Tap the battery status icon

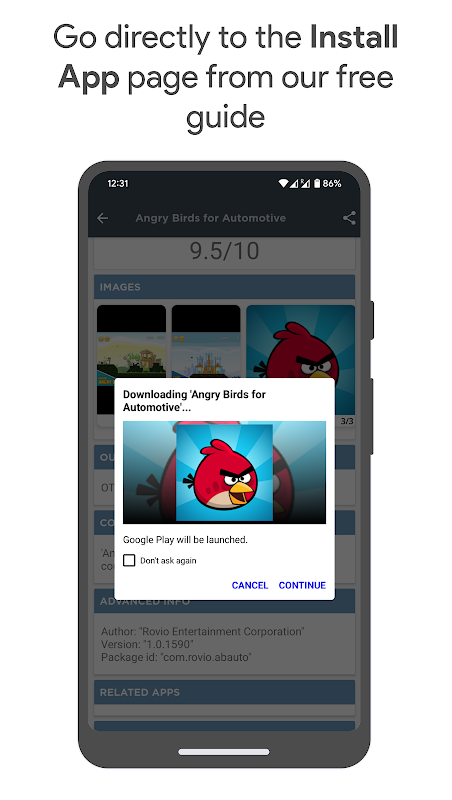(x=317, y=183)
